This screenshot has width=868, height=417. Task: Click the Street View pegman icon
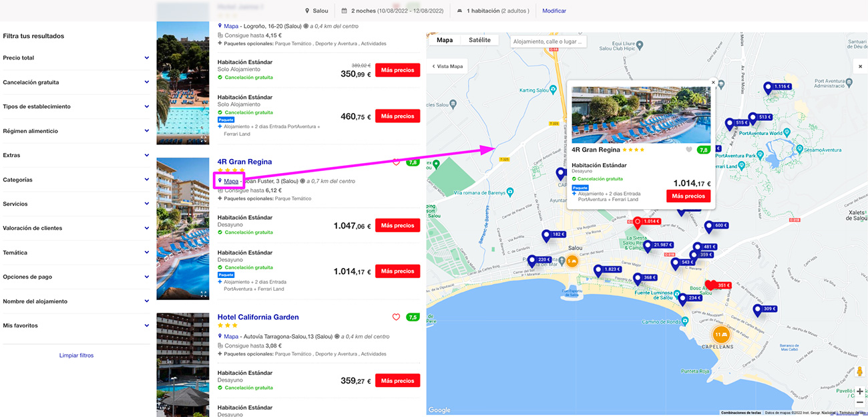(x=859, y=372)
